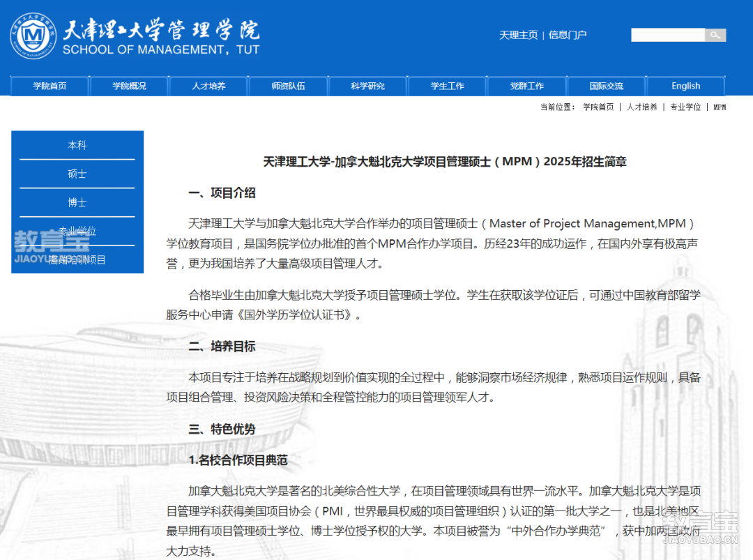Select 硕士 in the left sidebar
Screen dimensions: 753x560
(77, 174)
